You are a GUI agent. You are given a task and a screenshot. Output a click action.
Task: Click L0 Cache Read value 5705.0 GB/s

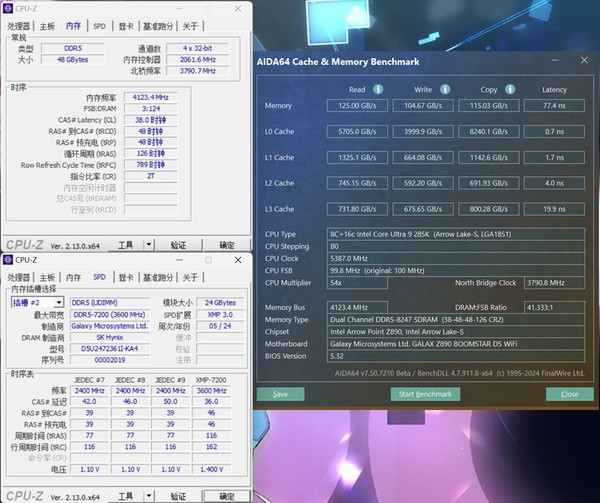pos(357,132)
